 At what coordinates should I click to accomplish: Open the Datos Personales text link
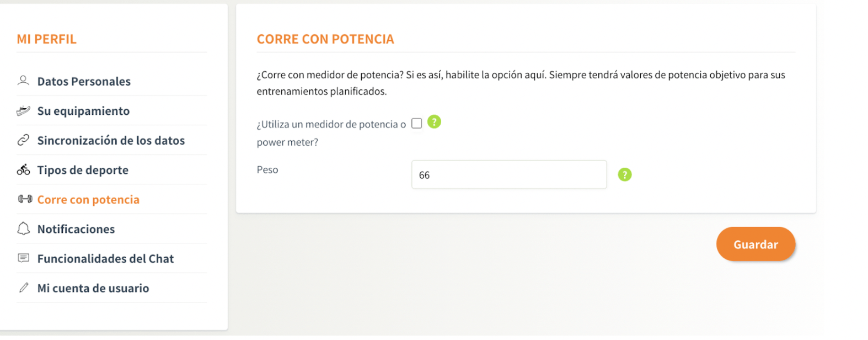84,82
